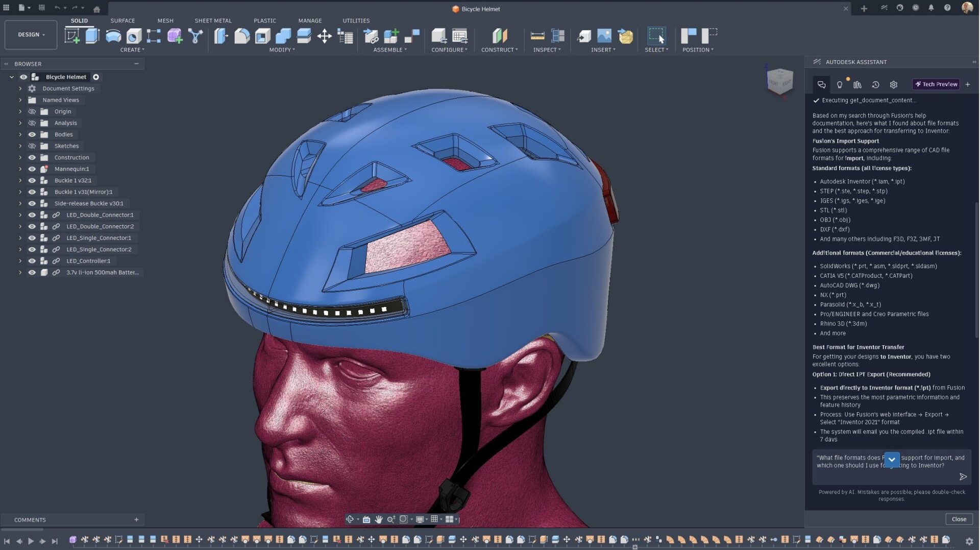
Task: Close the Autodesk Assistant panel
Action: pos(959,519)
